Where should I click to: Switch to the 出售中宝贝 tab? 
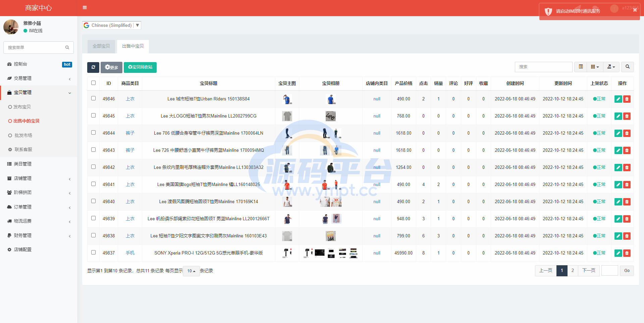coord(133,46)
